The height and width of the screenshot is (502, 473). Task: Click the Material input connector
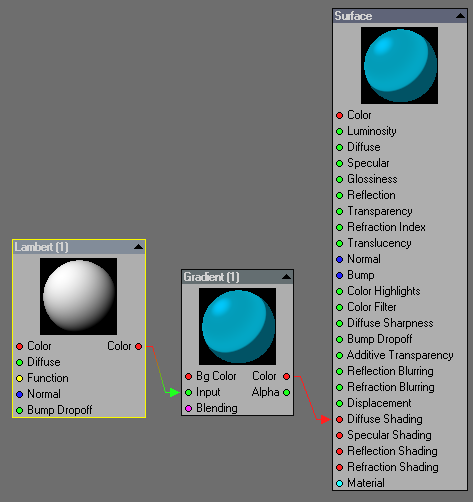click(339, 483)
